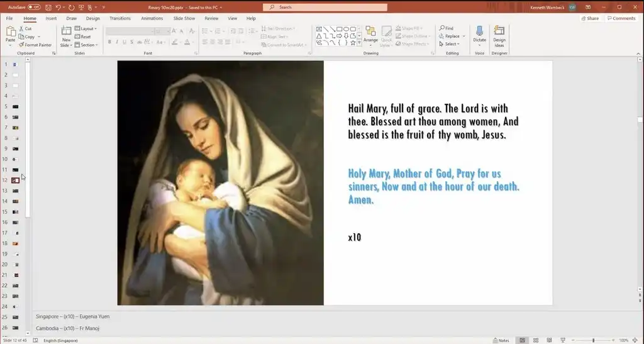644x344 pixels.
Task: Select the oval shape in shapes gallery
Action: pyautogui.click(x=347, y=29)
